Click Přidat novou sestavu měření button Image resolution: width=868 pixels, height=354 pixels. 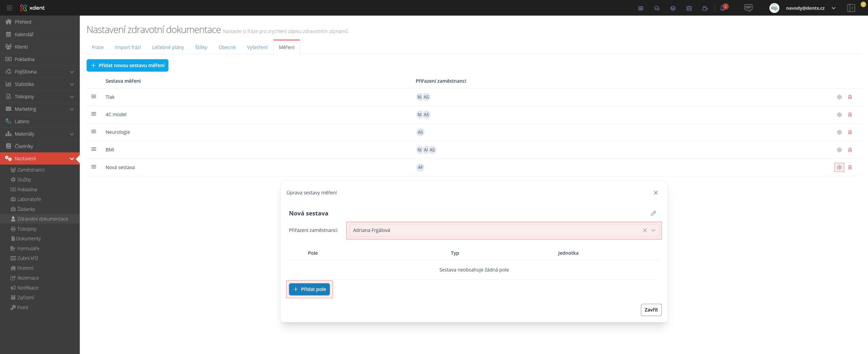(127, 65)
